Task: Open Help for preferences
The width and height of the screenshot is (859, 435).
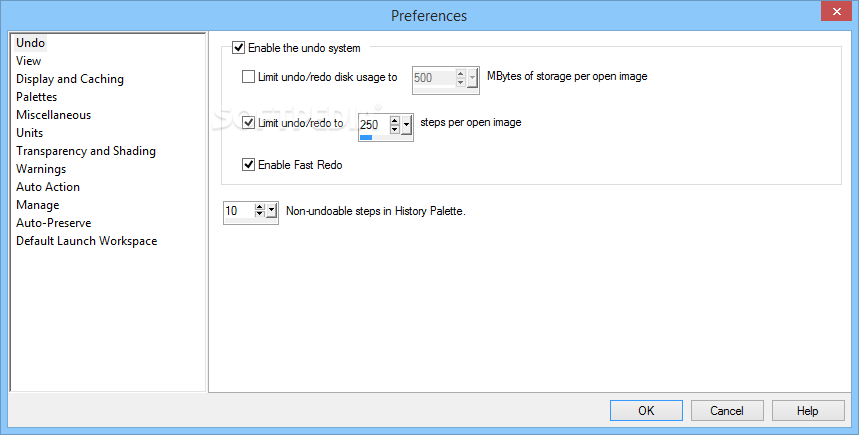Action: [x=808, y=410]
